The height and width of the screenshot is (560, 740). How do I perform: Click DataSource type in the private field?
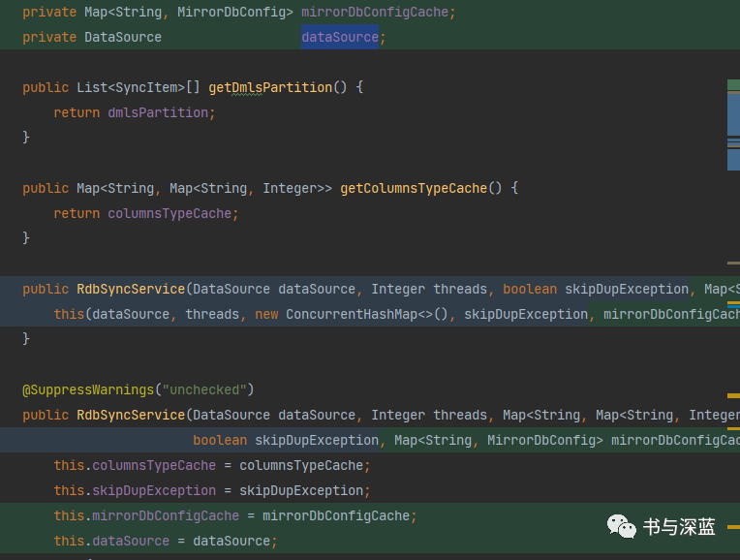pos(123,37)
